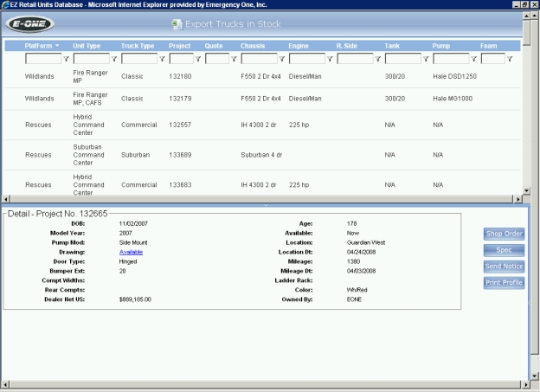Focus the Pump filter text box
540x392 pixels.
coord(451,59)
